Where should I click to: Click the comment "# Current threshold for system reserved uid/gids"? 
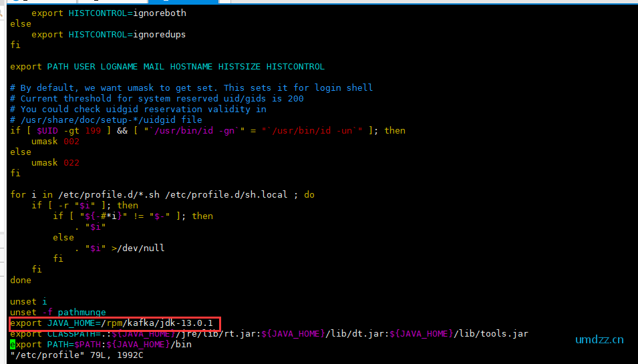pos(156,98)
